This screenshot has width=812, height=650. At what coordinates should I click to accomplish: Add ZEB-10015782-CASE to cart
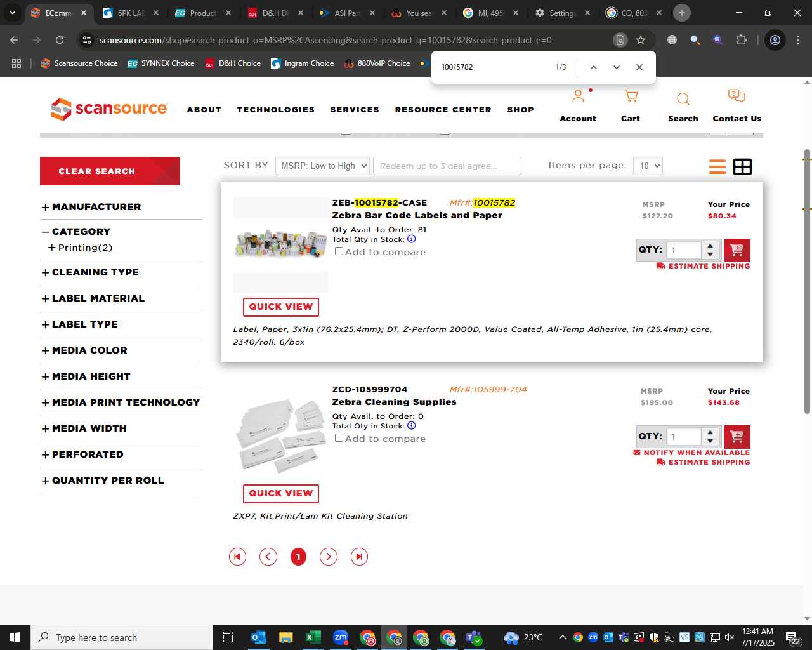(737, 250)
